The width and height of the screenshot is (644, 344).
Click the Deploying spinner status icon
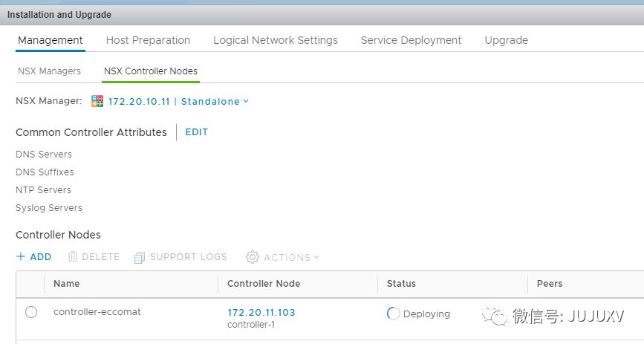tap(394, 314)
